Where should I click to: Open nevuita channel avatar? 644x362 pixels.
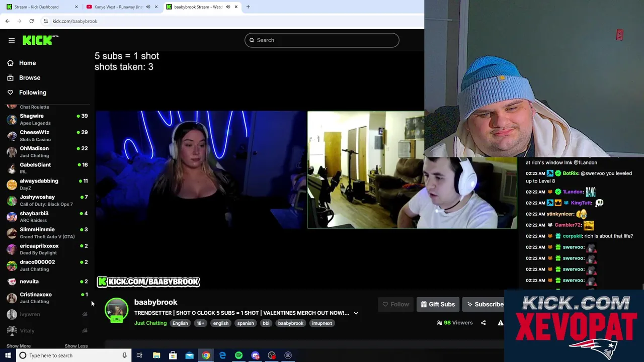(12, 282)
